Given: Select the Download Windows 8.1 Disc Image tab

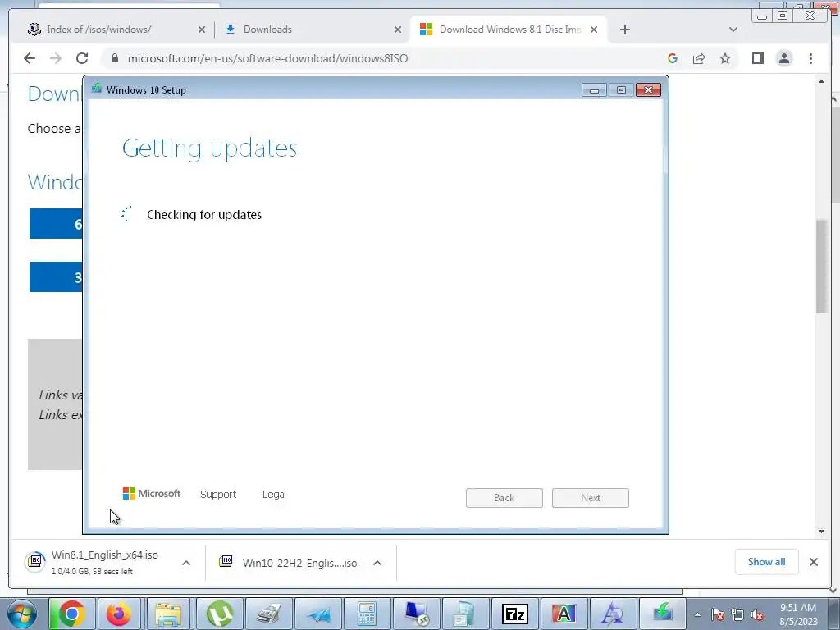Looking at the screenshot, I should click(x=508, y=30).
